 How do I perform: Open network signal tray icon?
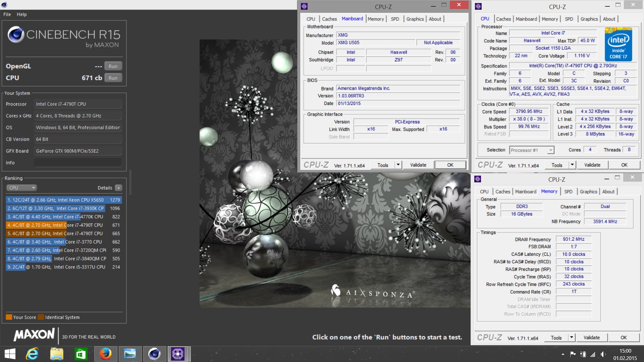click(593, 354)
